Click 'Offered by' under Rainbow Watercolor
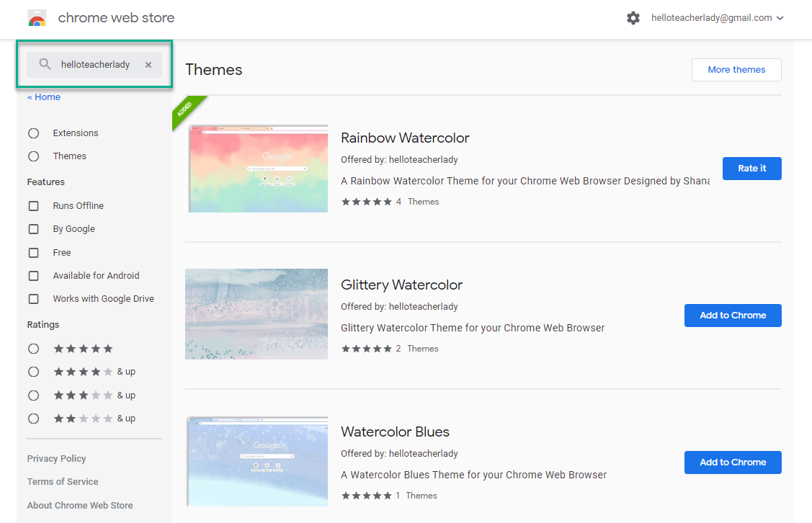This screenshot has width=812, height=523. pos(399,159)
